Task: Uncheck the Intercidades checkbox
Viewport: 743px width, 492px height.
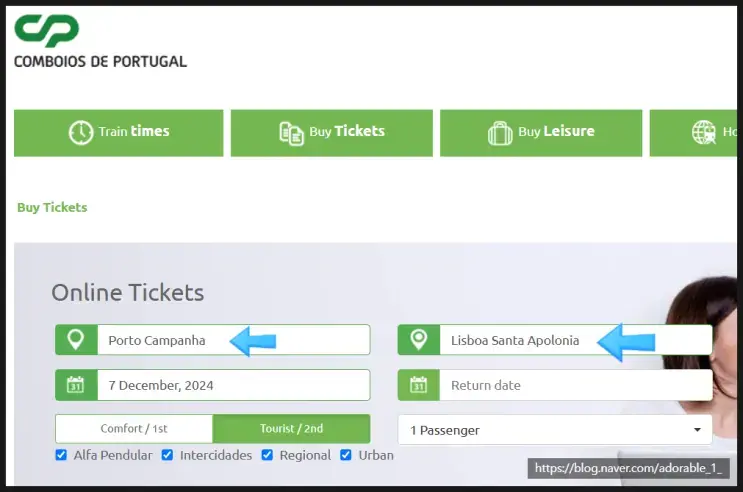Action: tap(167, 455)
